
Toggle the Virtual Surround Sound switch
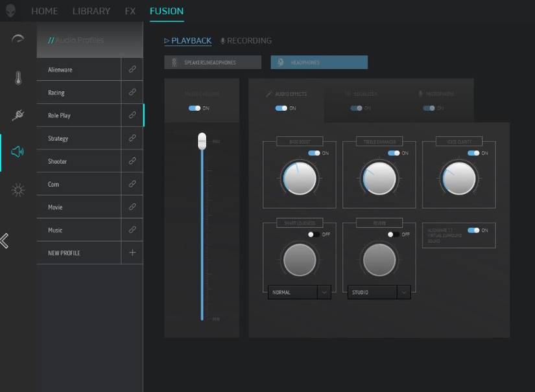pyautogui.click(x=473, y=231)
